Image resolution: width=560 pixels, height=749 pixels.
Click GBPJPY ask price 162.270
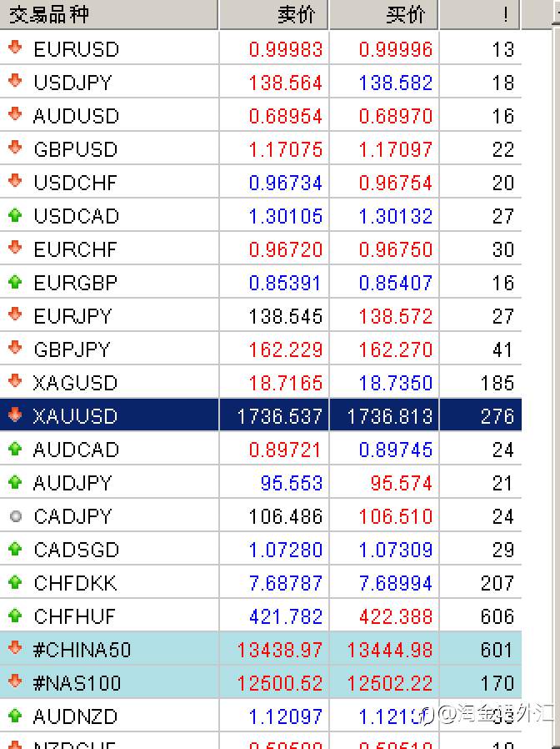[395, 349]
